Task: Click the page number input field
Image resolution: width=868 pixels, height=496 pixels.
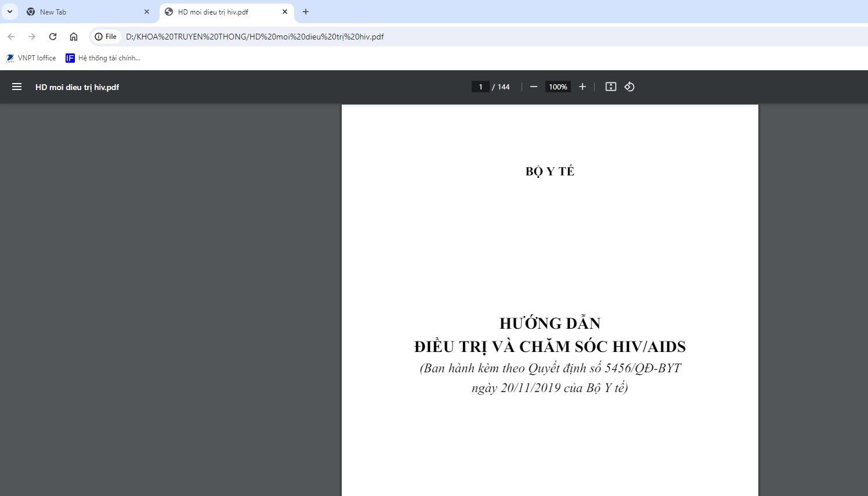Action: click(480, 87)
